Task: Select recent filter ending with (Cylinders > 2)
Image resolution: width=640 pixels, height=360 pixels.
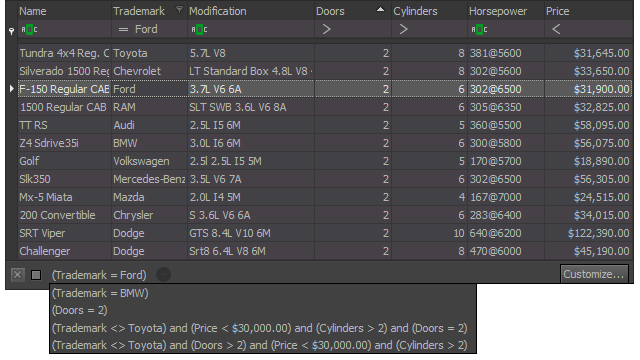Action: (x=260, y=345)
